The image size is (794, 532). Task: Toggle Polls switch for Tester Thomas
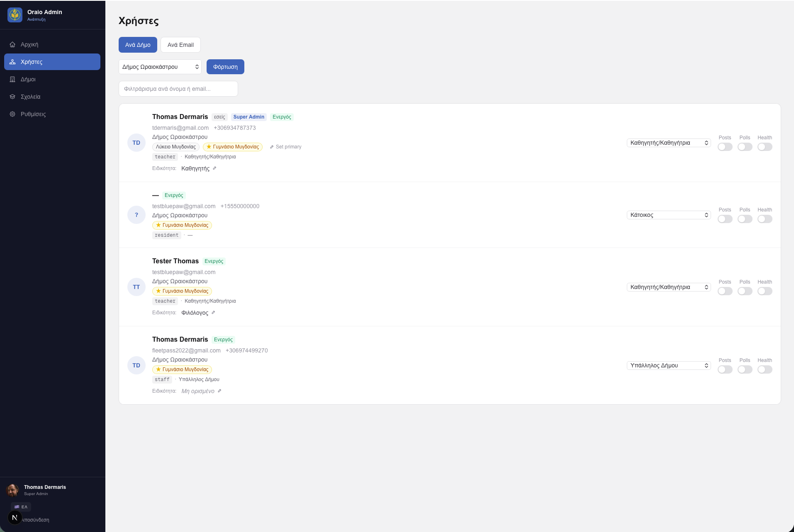(745, 291)
